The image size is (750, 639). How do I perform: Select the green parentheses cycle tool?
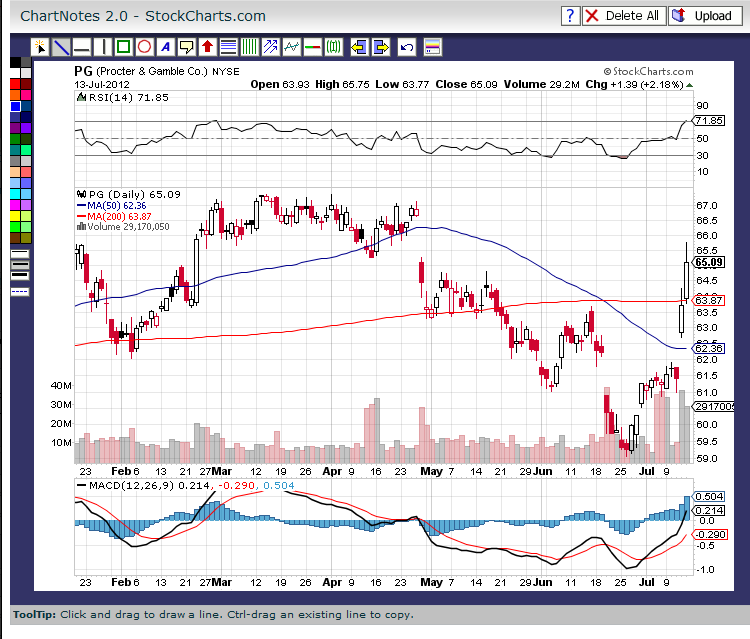(x=333, y=47)
